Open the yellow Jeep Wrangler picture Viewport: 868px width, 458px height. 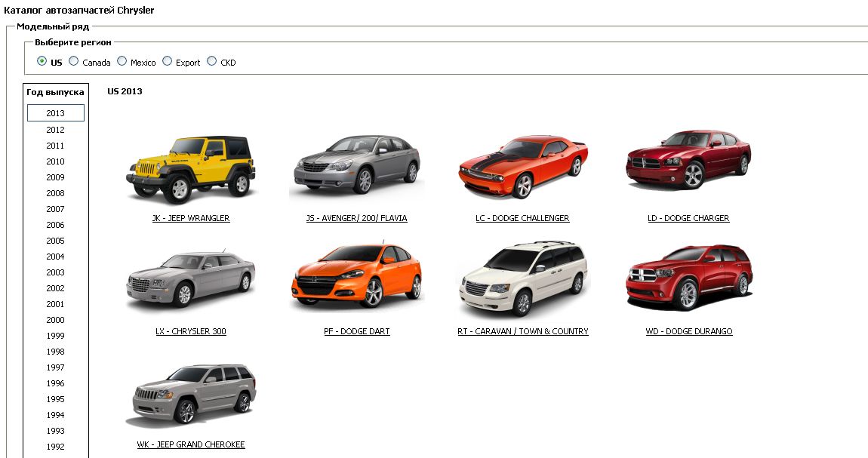tap(191, 169)
